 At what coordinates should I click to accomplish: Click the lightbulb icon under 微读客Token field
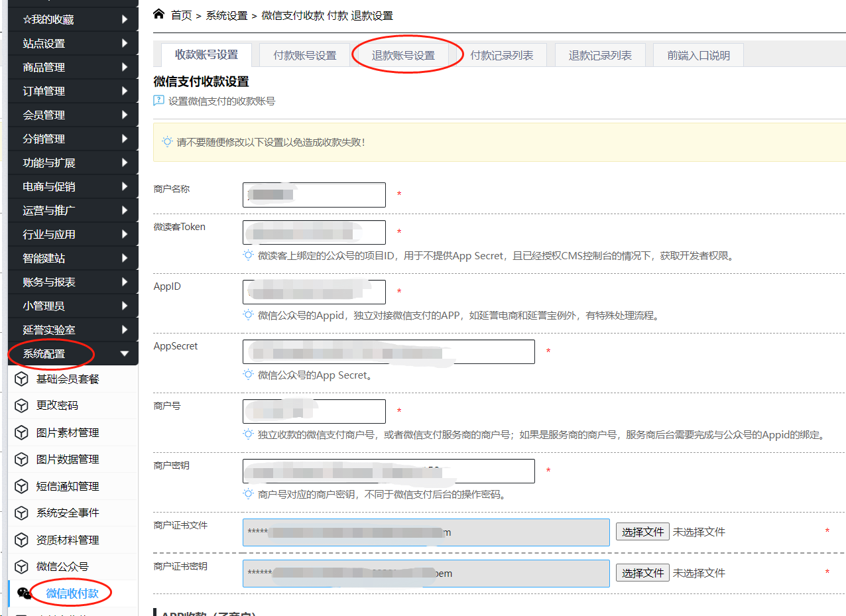(x=248, y=255)
